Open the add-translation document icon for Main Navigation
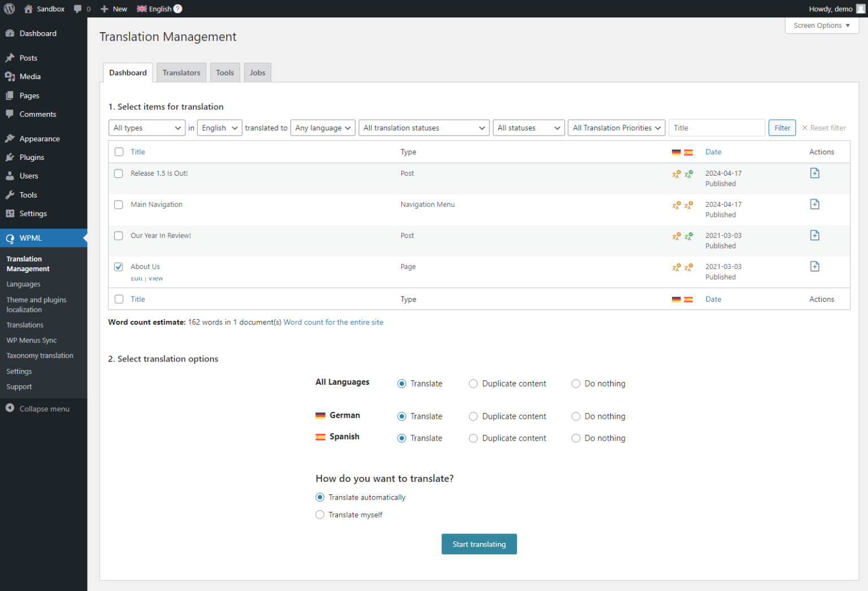 click(814, 204)
